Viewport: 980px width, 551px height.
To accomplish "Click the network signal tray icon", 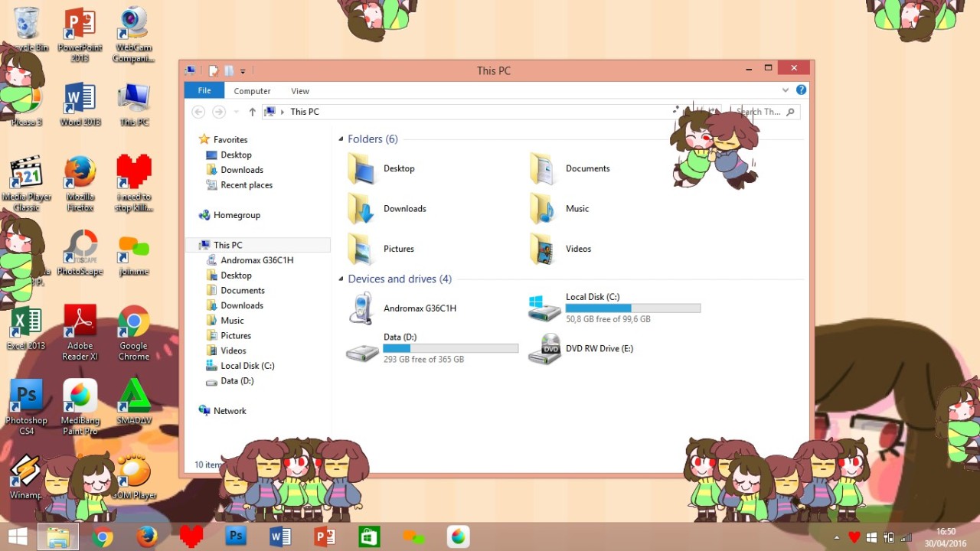I will pos(906,537).
